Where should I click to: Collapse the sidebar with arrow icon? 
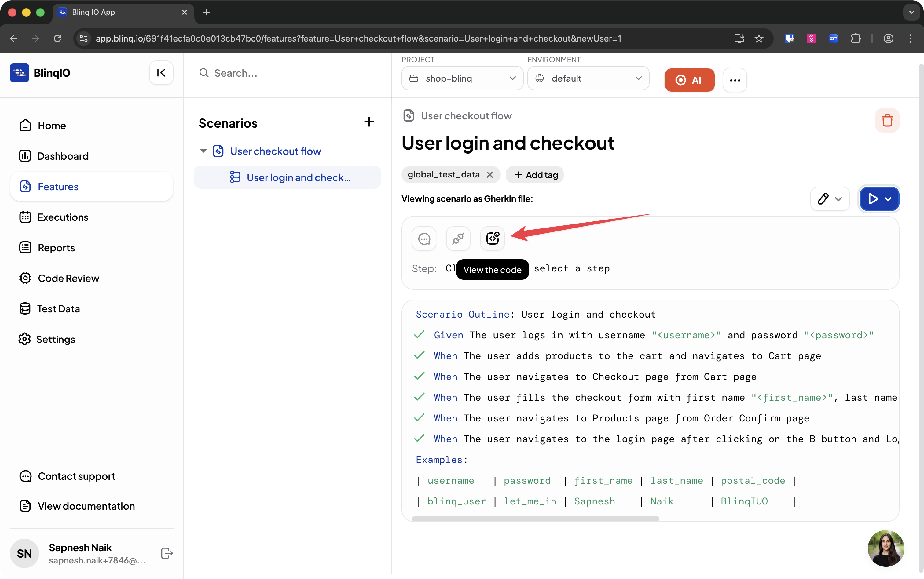click(161, 73)
